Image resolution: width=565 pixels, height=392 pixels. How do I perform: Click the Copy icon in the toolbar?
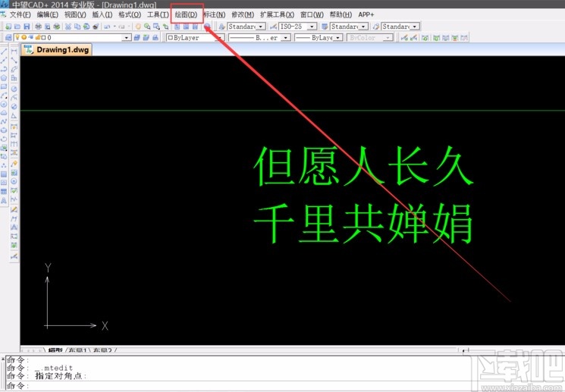click(77, 27)
